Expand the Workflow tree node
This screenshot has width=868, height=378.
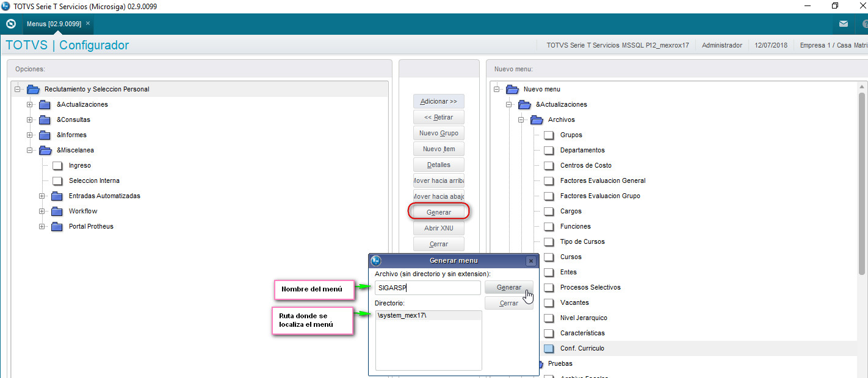click(x=42, y=211)
